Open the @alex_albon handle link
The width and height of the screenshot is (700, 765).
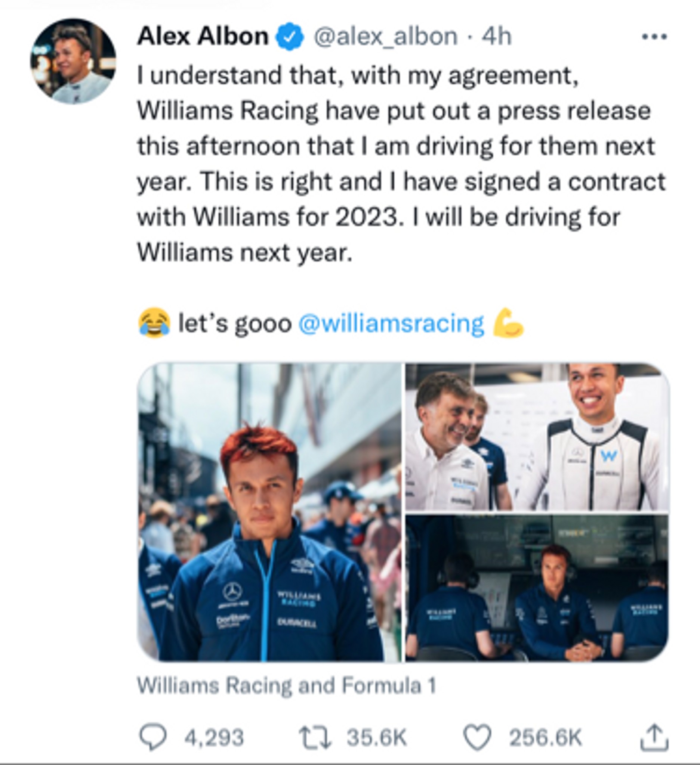(386, 37)
